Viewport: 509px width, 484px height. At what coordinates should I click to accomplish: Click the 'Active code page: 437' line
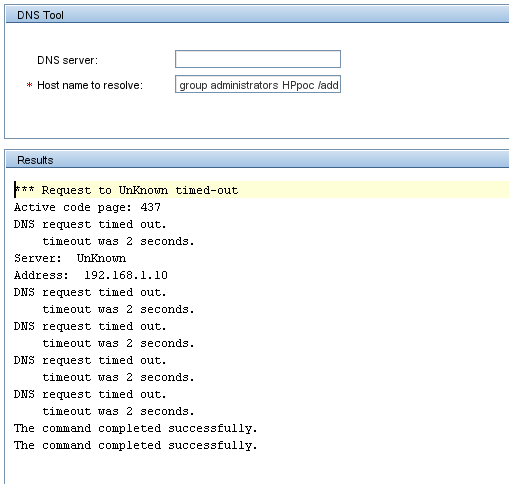[87, 207]
